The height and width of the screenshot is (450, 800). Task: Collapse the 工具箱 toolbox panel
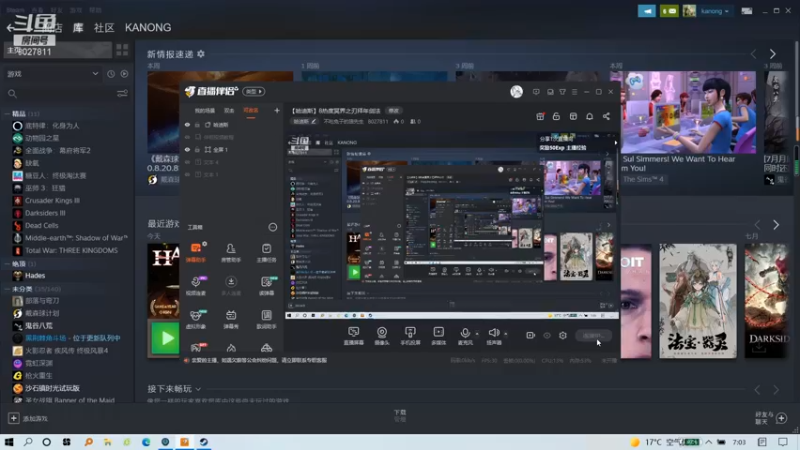pyautogui.click(x=273, y=227)
